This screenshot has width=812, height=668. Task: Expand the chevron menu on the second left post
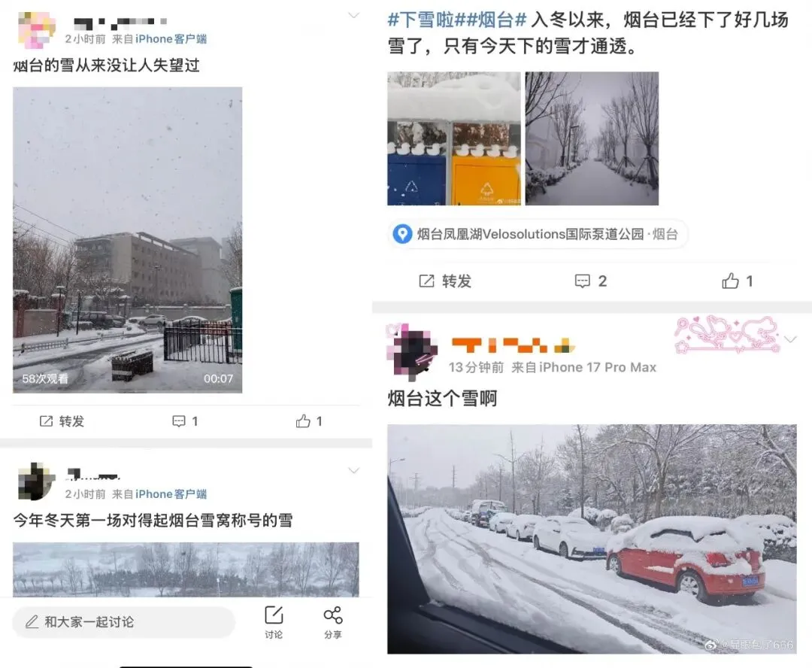353,471
